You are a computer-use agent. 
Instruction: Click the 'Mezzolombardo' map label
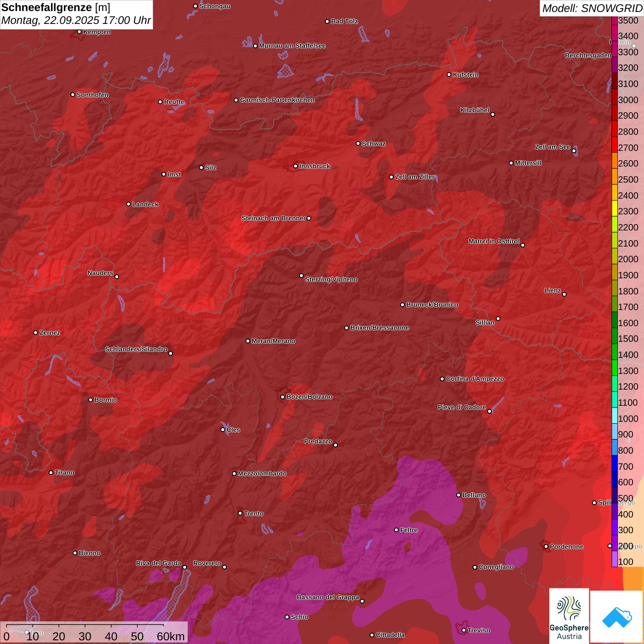point(262,474)
